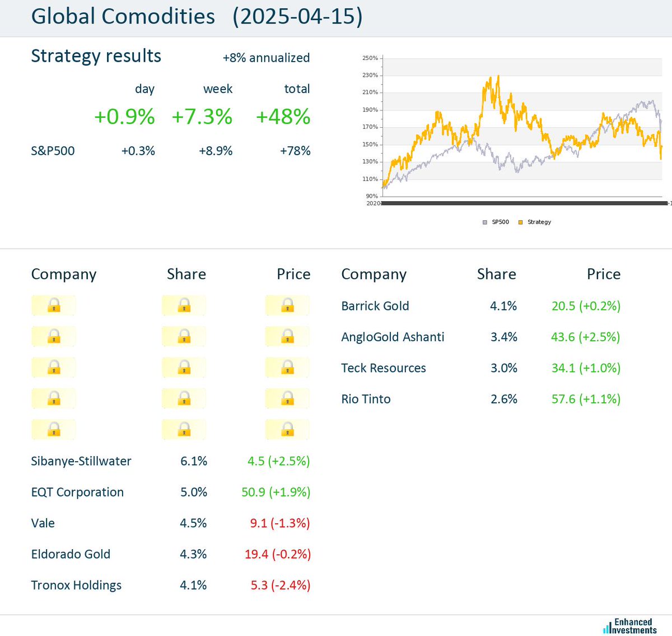
Task: Click the S&P500 week value +8.9%
Action: coord(216,151)
